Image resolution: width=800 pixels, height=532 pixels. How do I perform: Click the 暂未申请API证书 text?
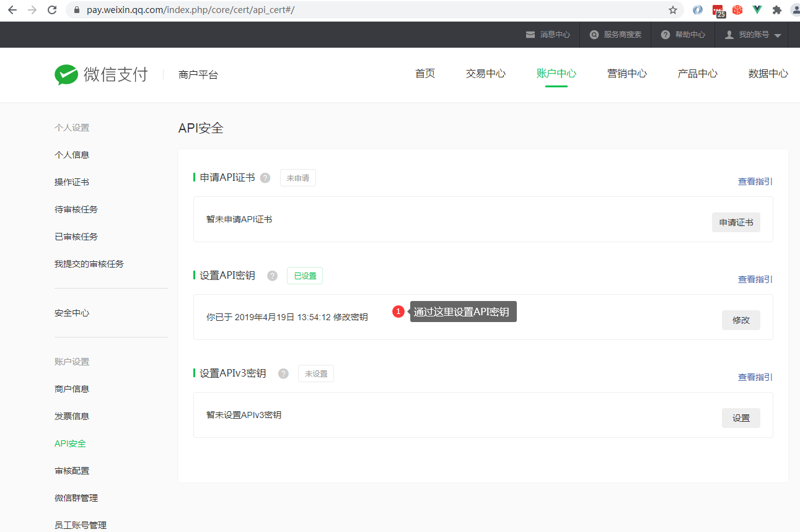(239, 219)
